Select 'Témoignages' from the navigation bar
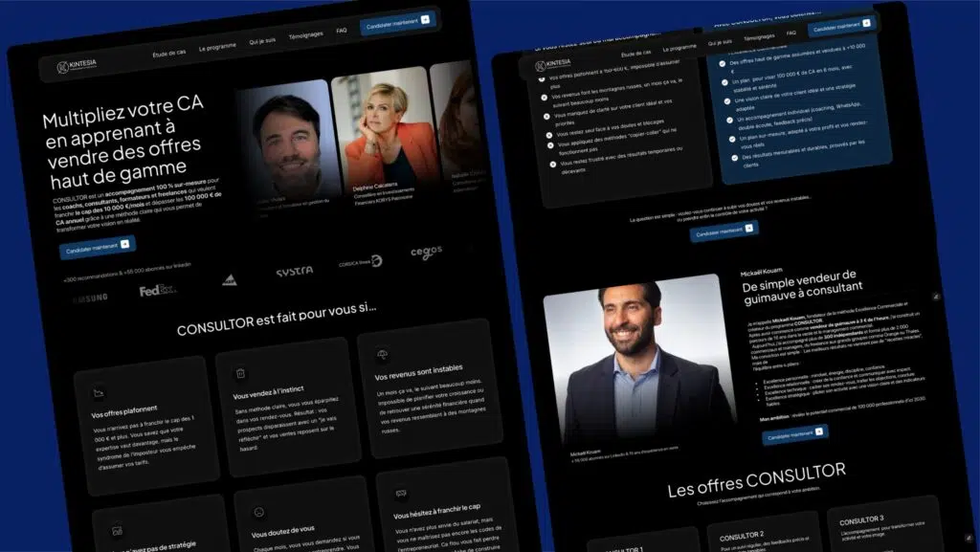This screenshot has width=980, height=552. click(306, 35)
